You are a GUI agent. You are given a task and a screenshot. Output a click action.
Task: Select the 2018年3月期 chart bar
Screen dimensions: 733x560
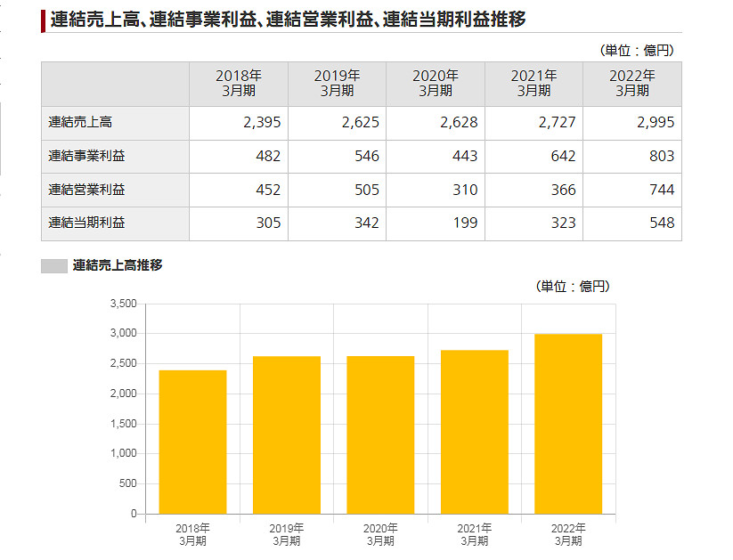click(x=192, y=441)
